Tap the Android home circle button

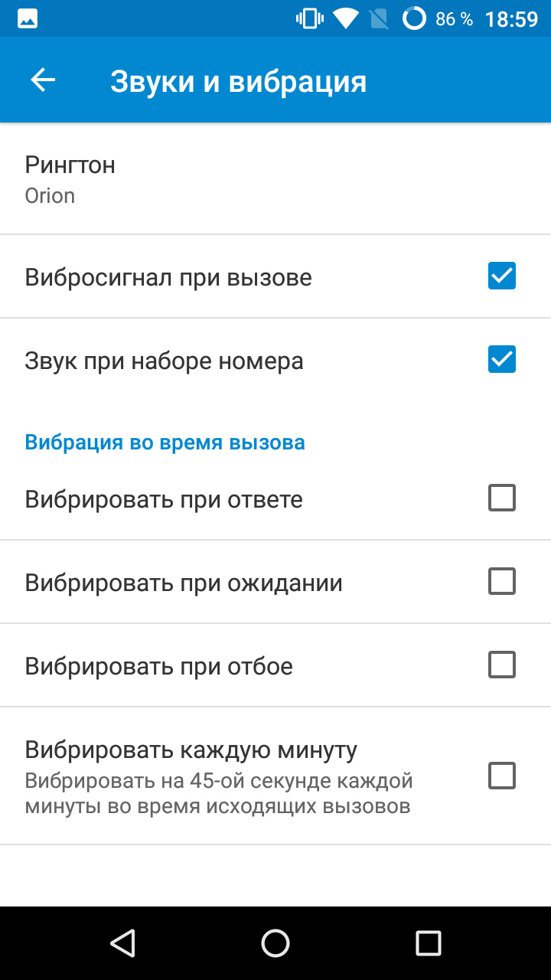(275, 943)
